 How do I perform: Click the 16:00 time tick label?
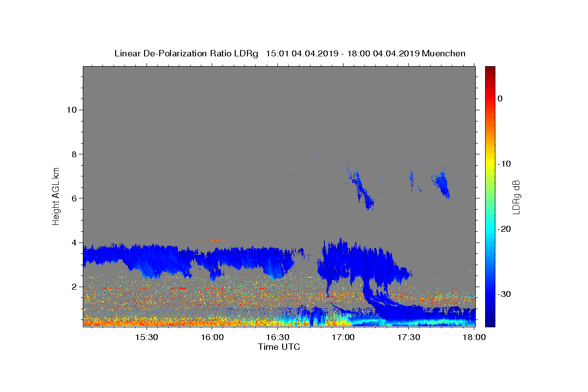pyautogui.click(x=212, y=337)
